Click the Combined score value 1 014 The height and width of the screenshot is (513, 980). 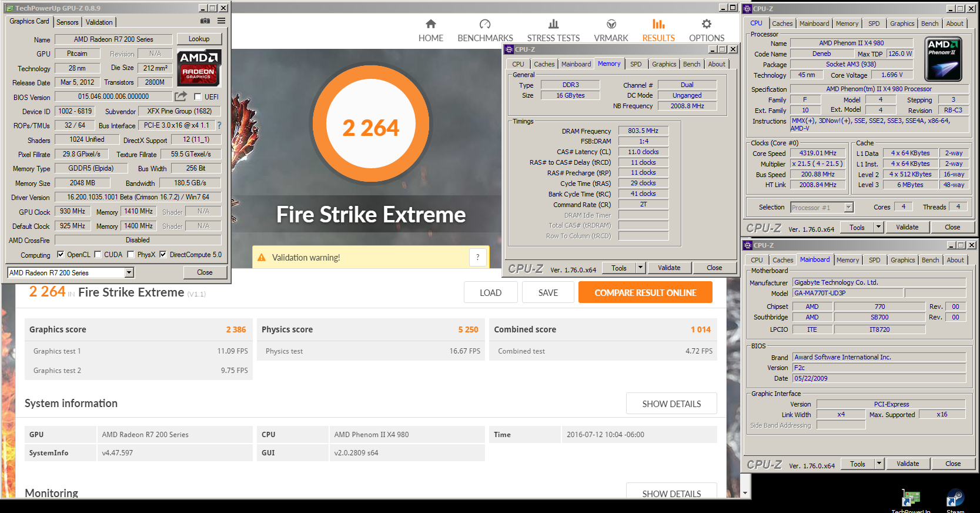pos(701,329)
